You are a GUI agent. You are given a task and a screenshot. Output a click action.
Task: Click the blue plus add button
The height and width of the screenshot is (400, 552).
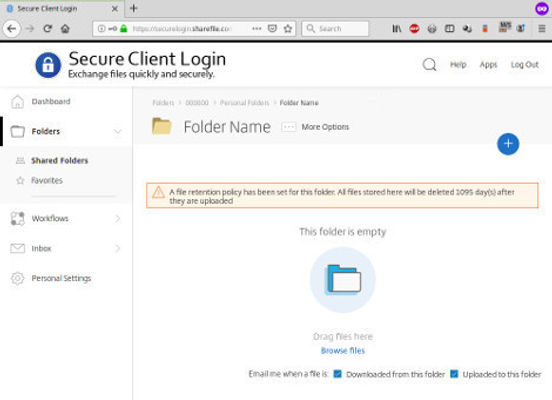click(x=508, y=144)
